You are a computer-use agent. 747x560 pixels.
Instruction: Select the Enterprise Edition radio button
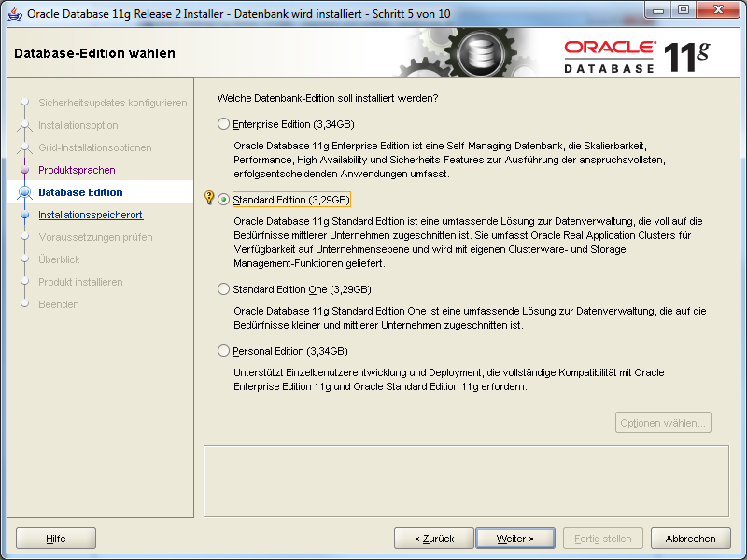click(223, 124)
